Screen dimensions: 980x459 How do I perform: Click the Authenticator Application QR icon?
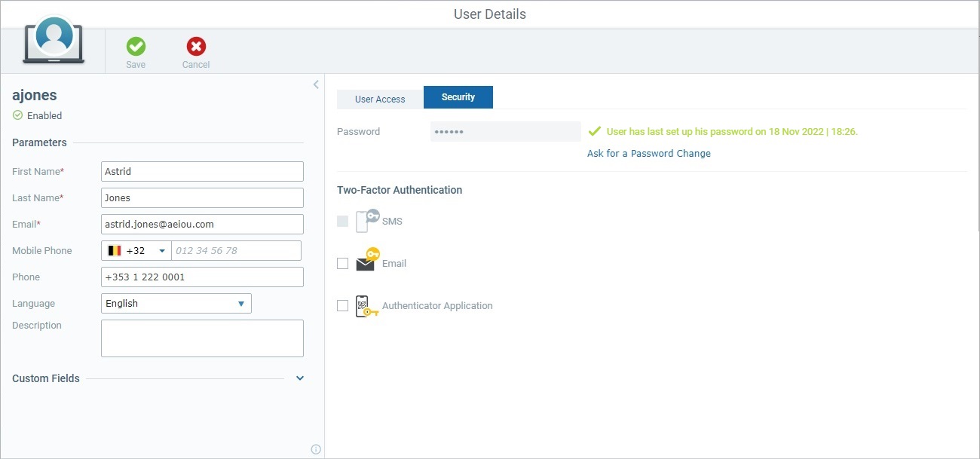pos(367,306)
